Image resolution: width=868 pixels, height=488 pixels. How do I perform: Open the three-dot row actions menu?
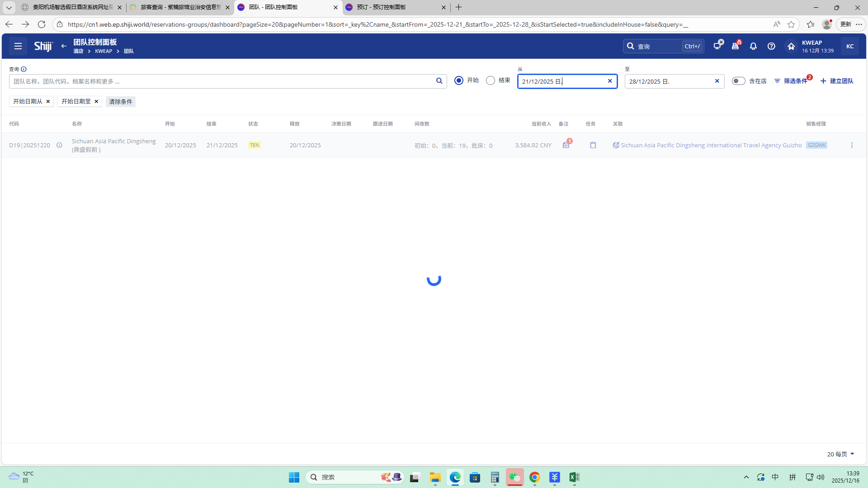point(852,145)
